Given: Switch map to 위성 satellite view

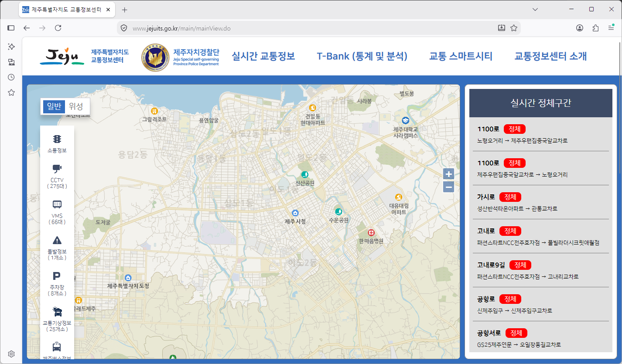Looking at the screenshot, I should (76, 106).
